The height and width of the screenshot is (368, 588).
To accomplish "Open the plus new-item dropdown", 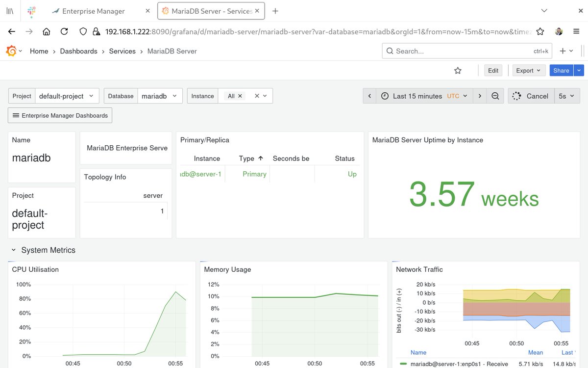I will tap(566, 51).
